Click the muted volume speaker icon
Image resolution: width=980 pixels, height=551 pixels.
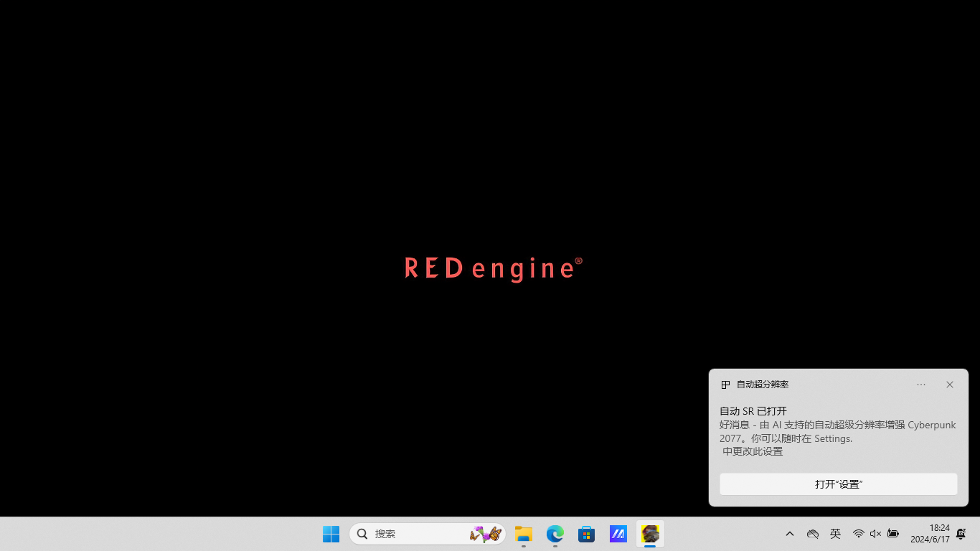[875, 534]
